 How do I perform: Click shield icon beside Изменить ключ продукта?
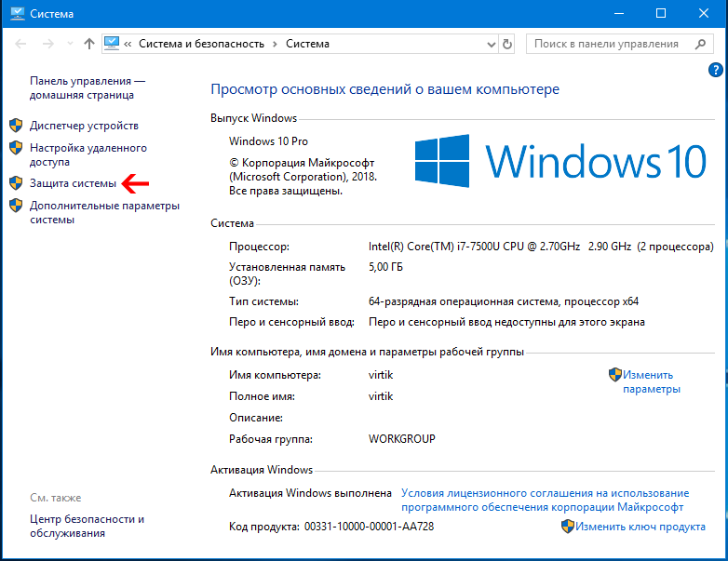(x=568, y=527)
